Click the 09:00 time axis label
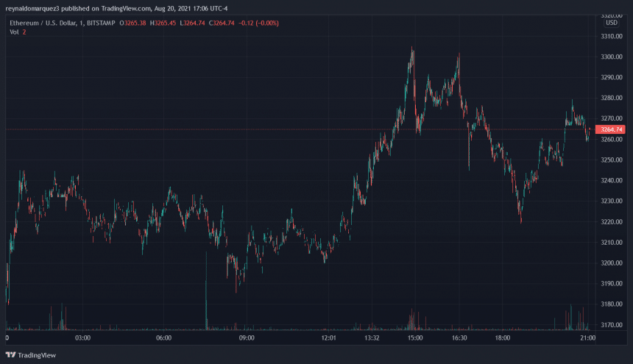 coord(246,338)
